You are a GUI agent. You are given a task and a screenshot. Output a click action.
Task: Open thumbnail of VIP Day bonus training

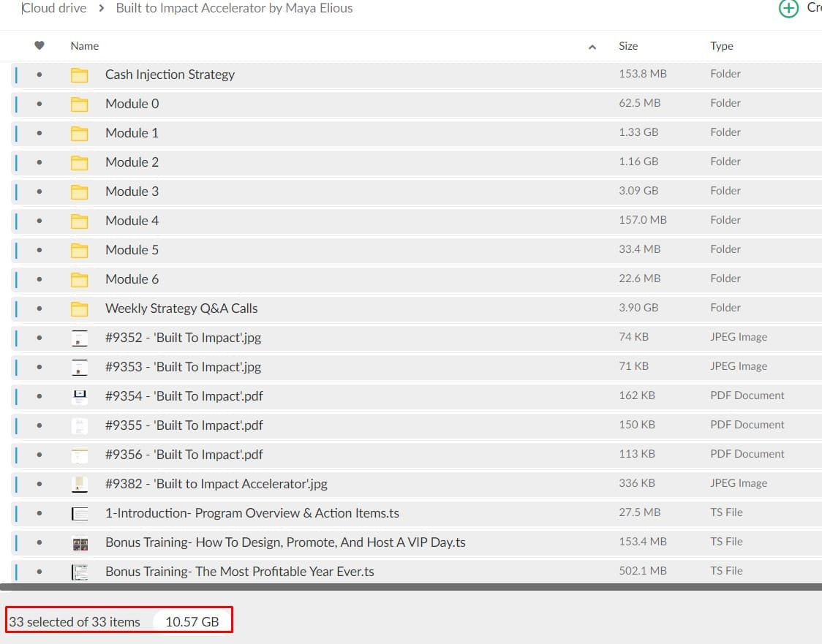click(x=80, y=543)
